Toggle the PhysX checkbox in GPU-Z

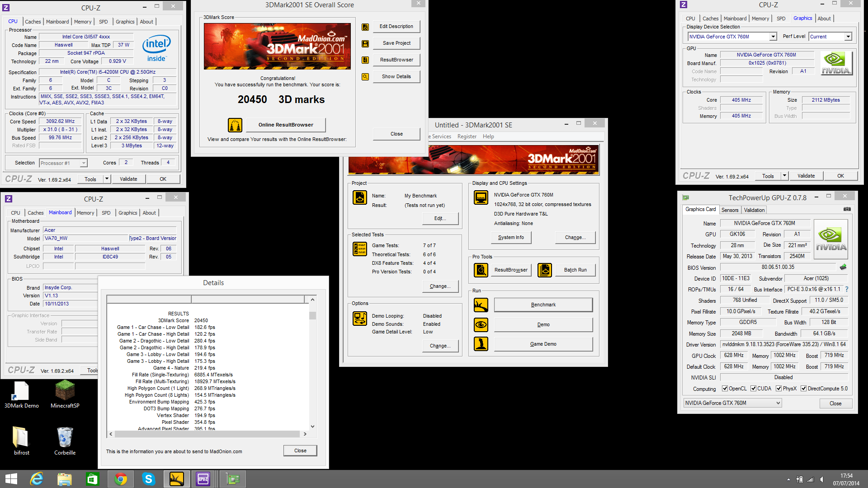tap(778, 389)
